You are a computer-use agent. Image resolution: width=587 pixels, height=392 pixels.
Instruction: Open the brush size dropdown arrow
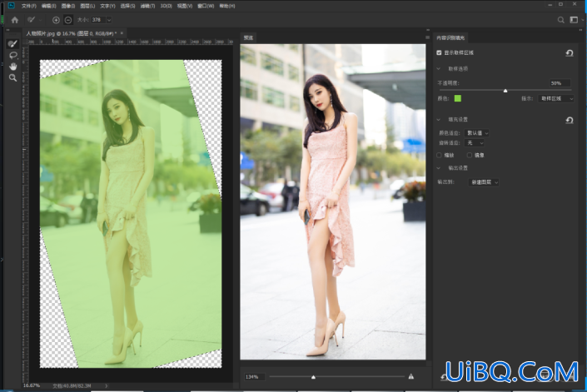tap(109, 20)
